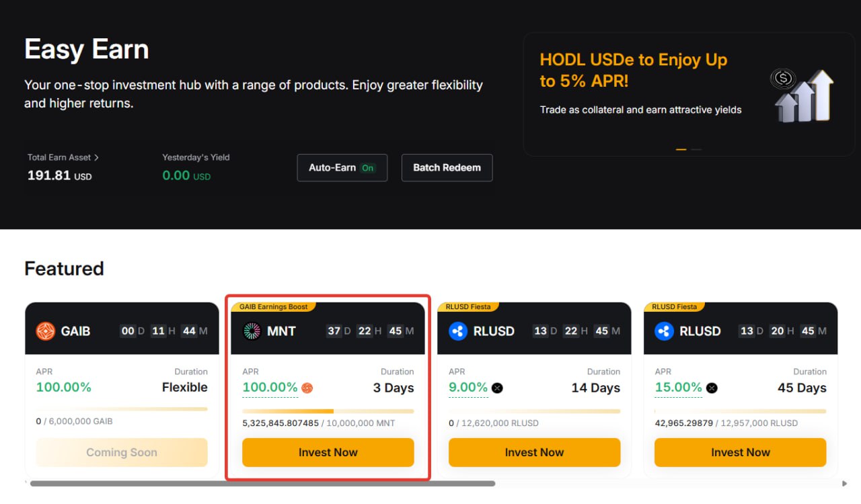Click the coin and arrows banner illustration
Screen dimensions: 861x504
(x=801, y=95)
